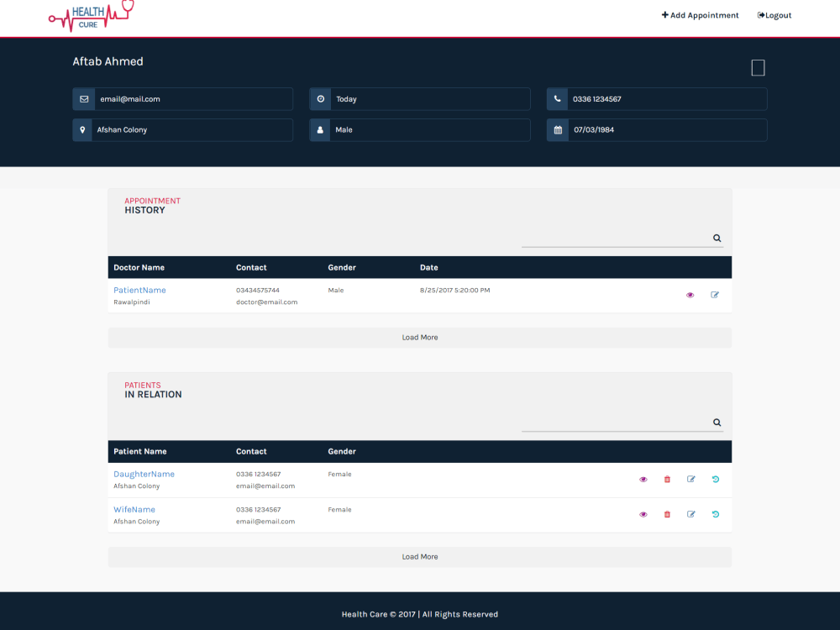Viewport: 840px width, 630px height.
Task: Click Add Appointment link
Action: pos(700,15)
